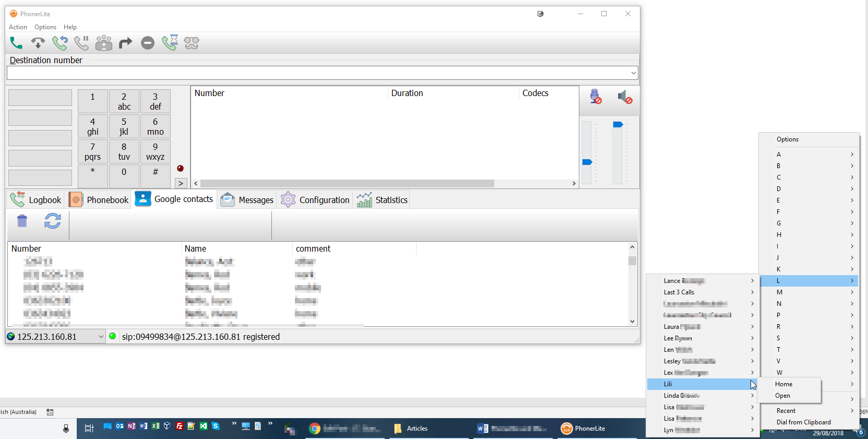Choose Options in the tray popup menu

tap(809, 139)
